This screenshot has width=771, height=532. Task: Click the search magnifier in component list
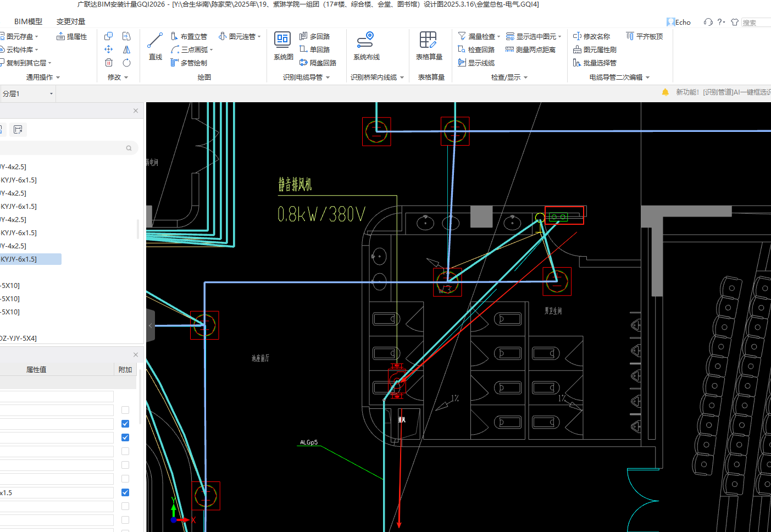(129, 148)
